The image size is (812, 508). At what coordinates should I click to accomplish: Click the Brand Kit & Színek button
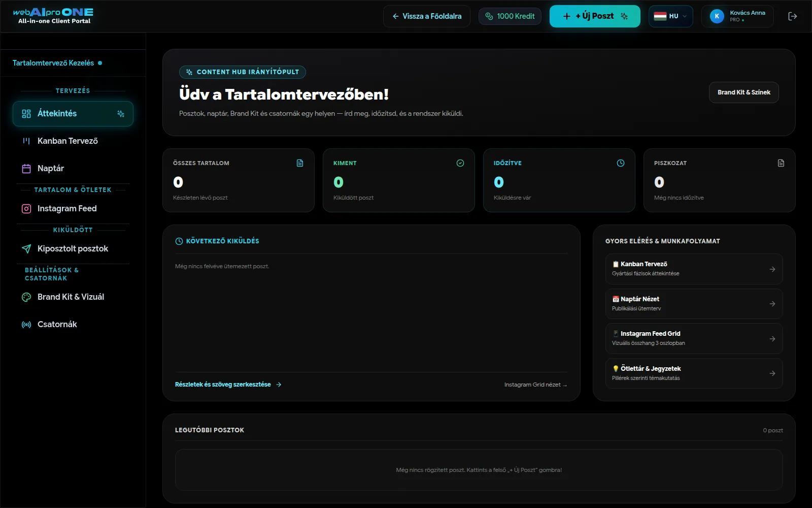pyautogui.click(x=743, y=92)
